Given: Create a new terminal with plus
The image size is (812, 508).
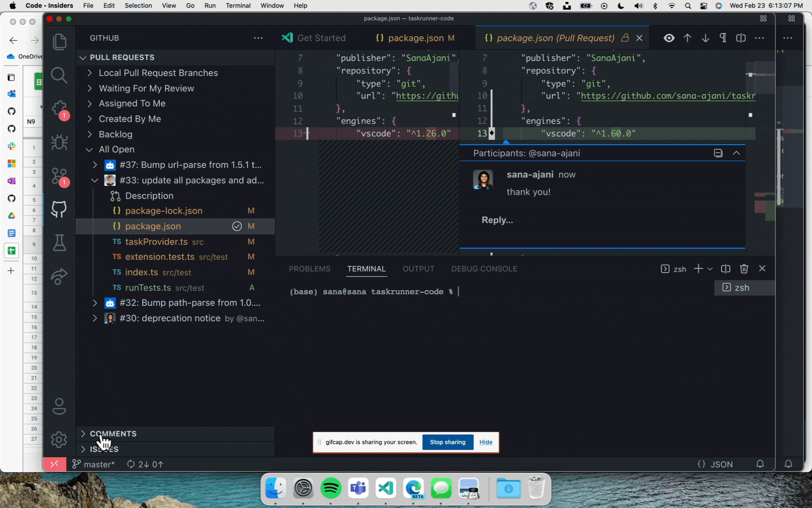Looking at the screenshot, I should coord(698,269).
